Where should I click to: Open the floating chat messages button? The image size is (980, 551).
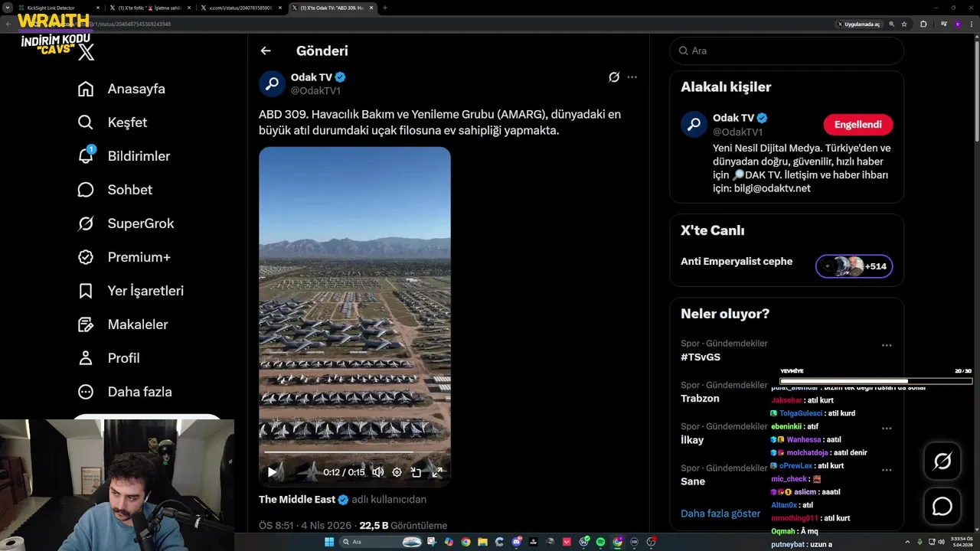(x=942, y=507)
